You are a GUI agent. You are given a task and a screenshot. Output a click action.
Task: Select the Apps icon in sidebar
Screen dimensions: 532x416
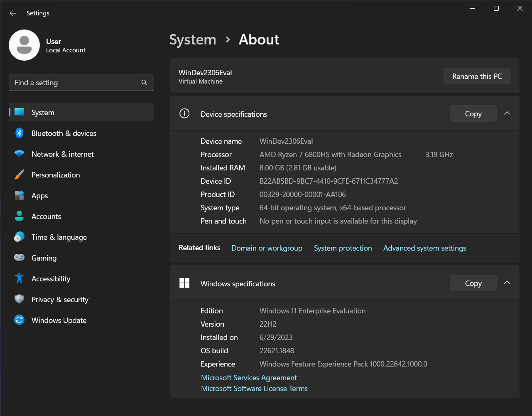pyautogui.click(x=19, y=195)
